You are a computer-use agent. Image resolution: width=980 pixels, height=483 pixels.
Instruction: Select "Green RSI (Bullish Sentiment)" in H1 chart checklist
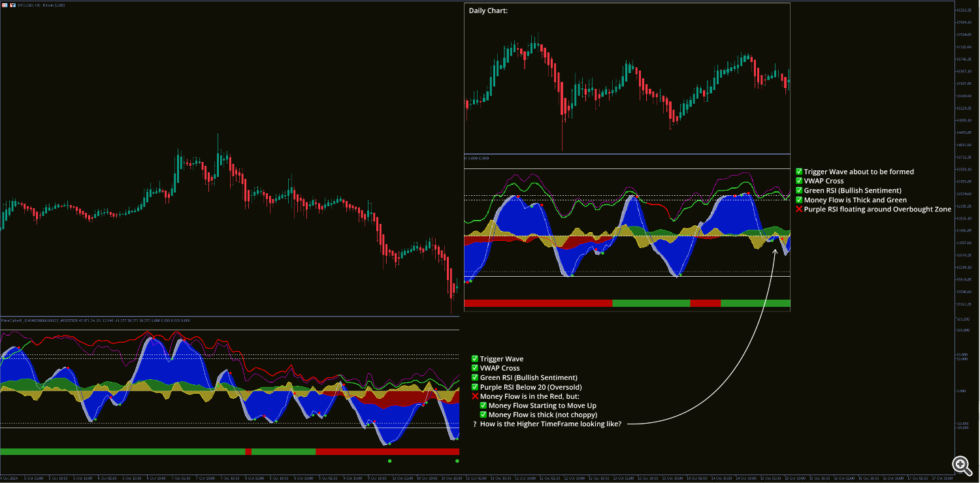(x=529, y=377)
